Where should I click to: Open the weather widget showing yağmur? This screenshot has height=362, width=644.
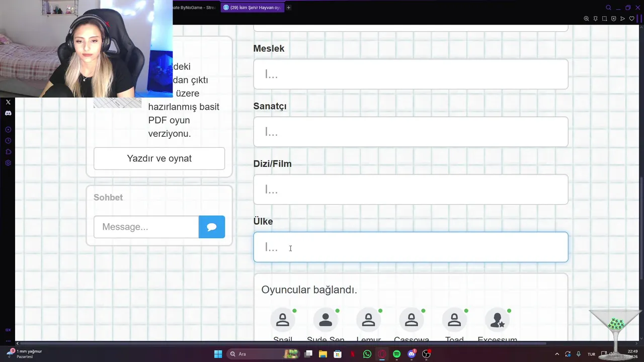[24, 353]
